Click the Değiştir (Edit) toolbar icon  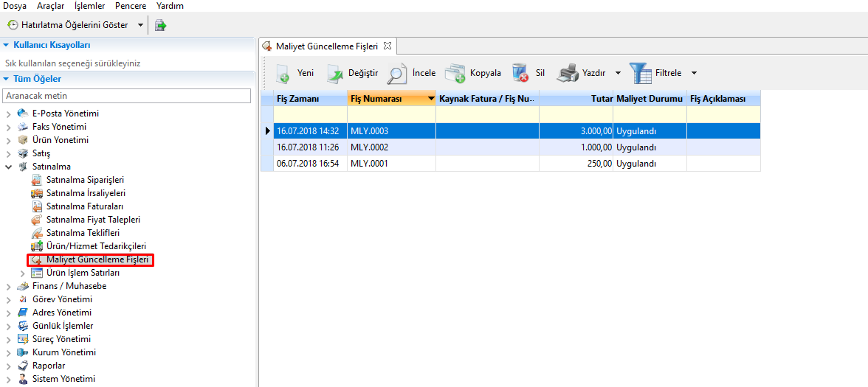336,74
